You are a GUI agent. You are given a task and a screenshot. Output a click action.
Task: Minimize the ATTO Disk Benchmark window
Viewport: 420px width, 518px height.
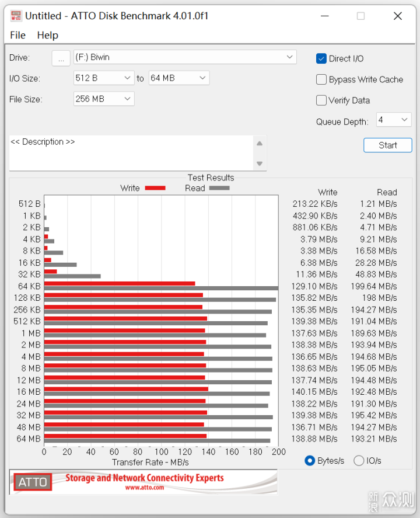point(325,16)
